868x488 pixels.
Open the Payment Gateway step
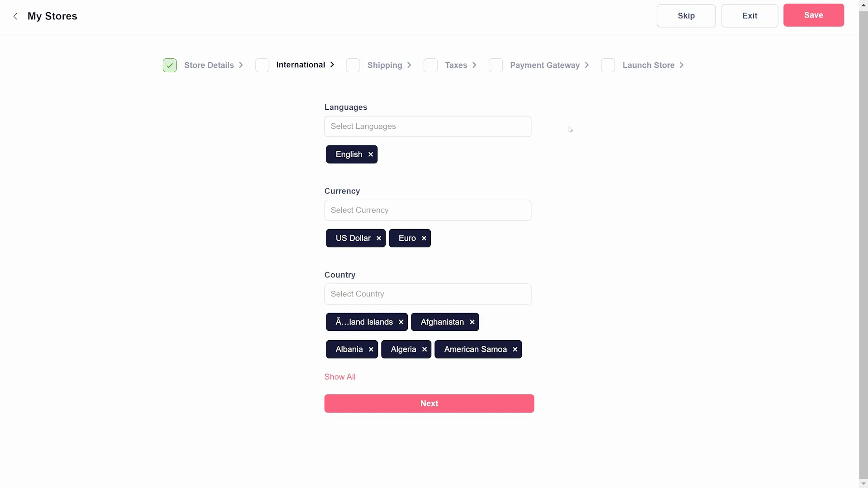[545, 65]
